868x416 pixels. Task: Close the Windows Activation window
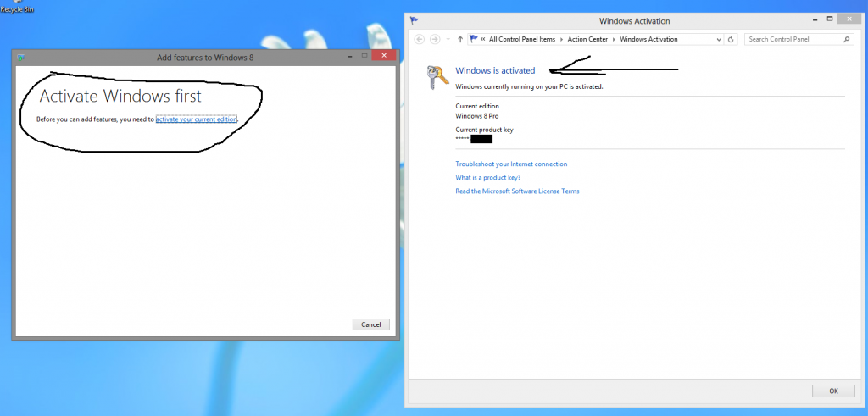[x=849, y=19]
